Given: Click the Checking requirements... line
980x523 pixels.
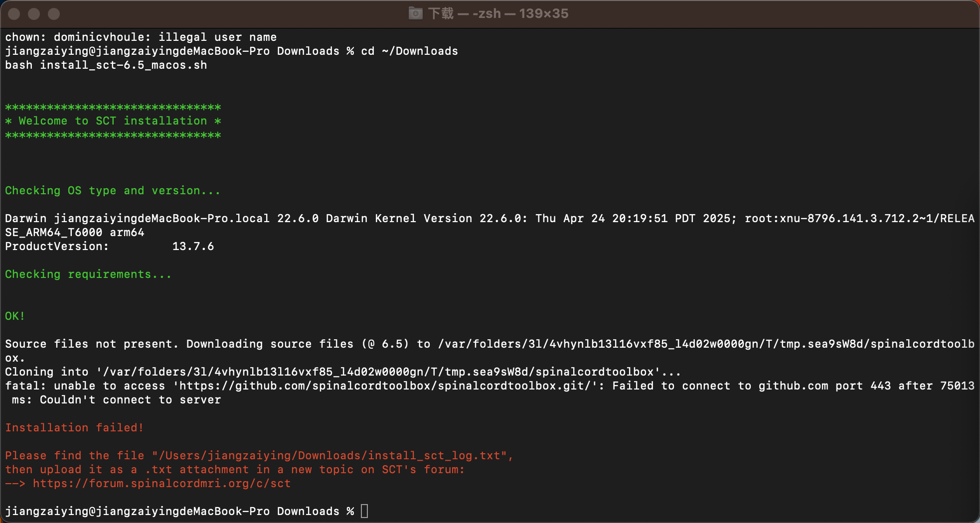Looking at the screenshot, I should [x=88, y=274].
